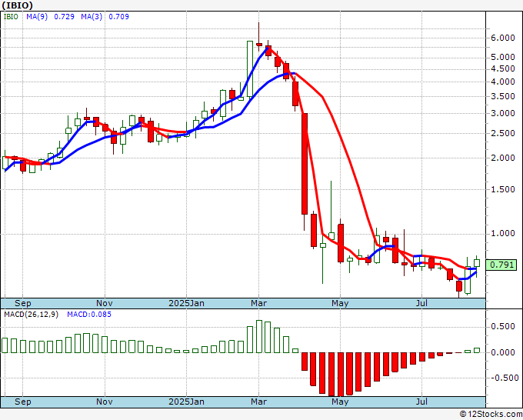The width and height of the screenshot is (523, 420).
Task: Click the 5.000 price axis label
Action: coord(503,58)
